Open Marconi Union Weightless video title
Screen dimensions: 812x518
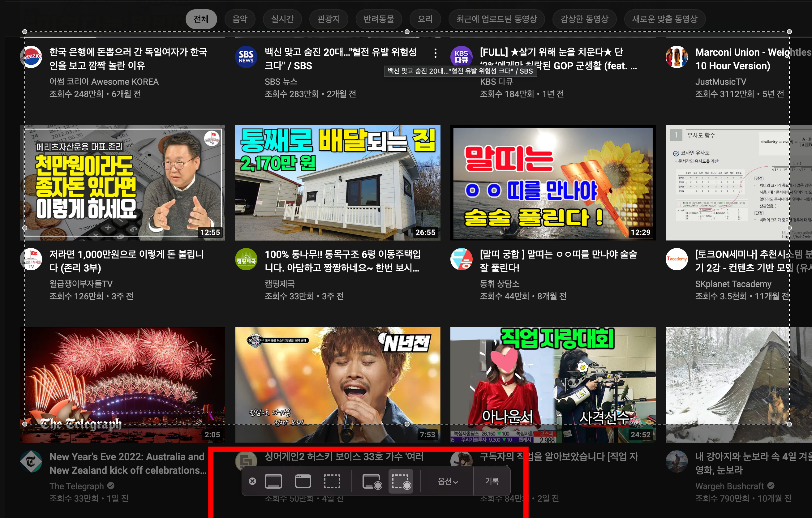[753, 59]
